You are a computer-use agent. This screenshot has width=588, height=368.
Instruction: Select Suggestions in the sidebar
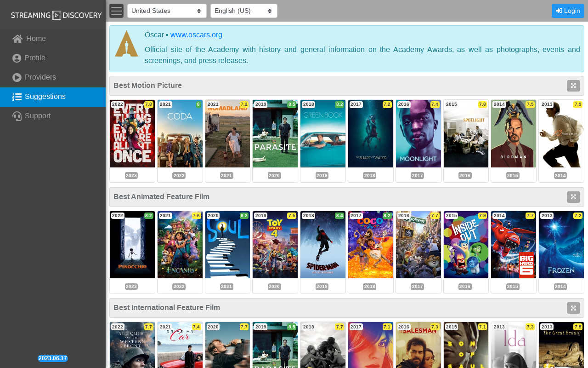(x=53, y=97)
